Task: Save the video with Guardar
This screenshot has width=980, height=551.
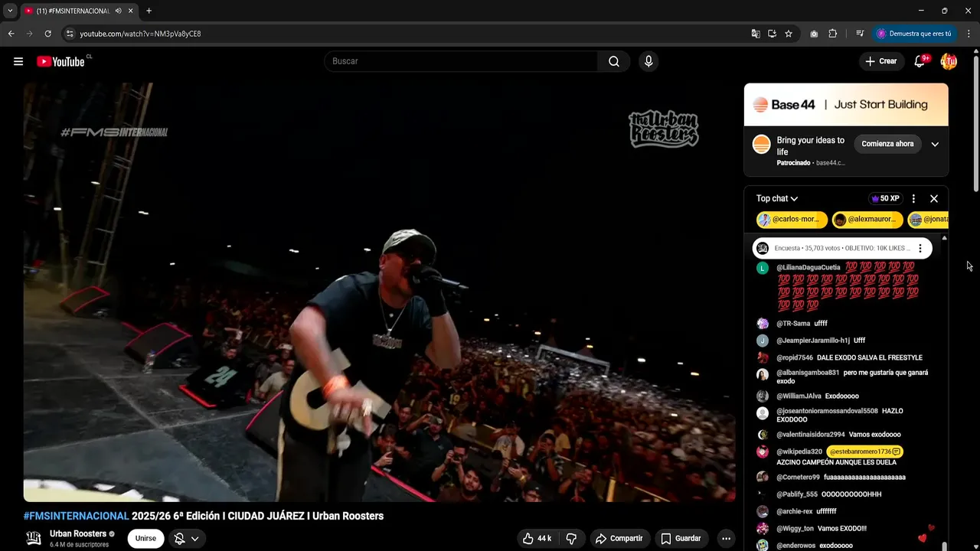Action: click(x=681, y=539)
